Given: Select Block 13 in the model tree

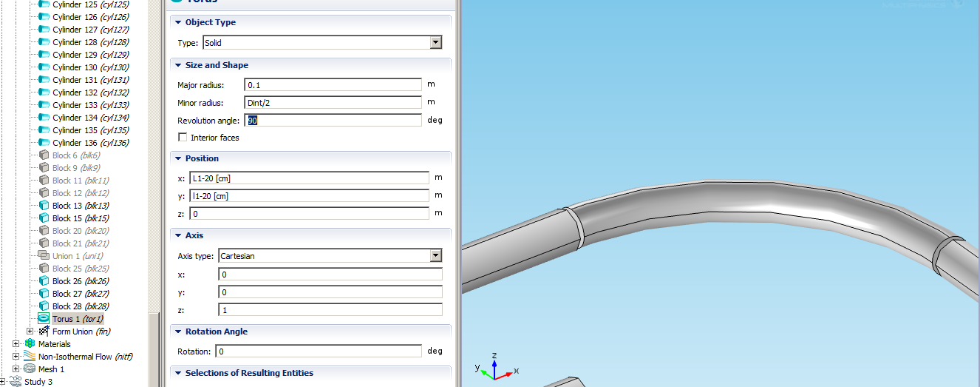Looking at the screenshot, I should [x=72, y=206].
